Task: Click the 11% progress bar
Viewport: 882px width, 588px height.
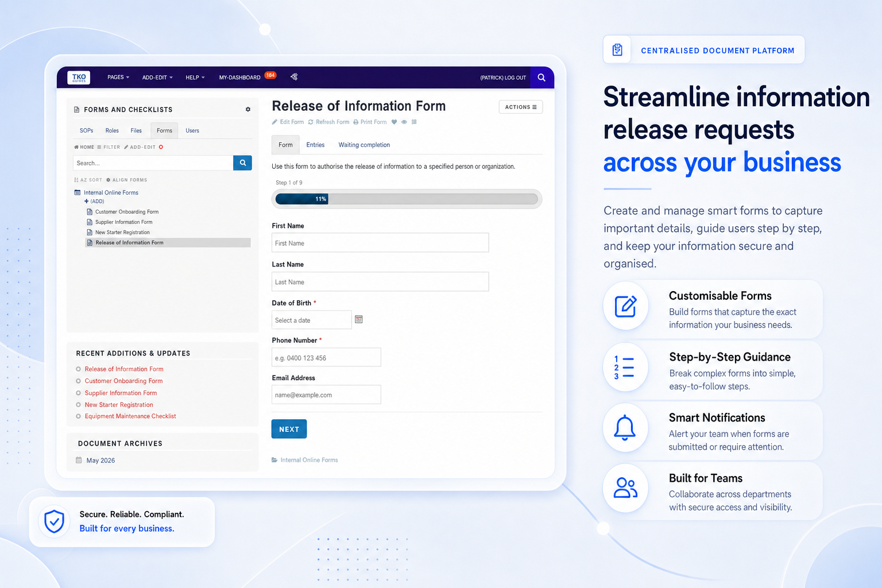Action: [x=407, y=199]
